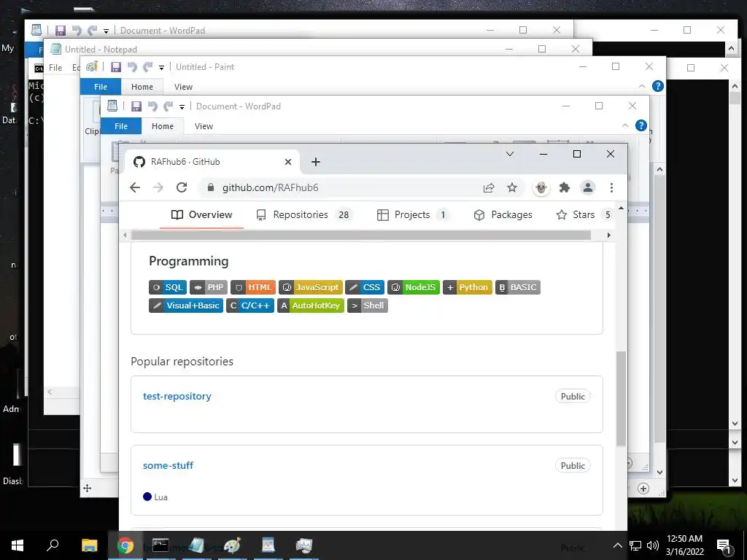747x560 pixels.
Task: Open the Projects tab
Action: click(412, 215)
